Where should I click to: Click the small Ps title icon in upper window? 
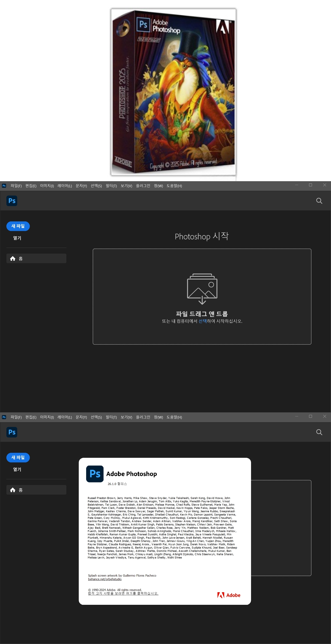click(4, 186)
